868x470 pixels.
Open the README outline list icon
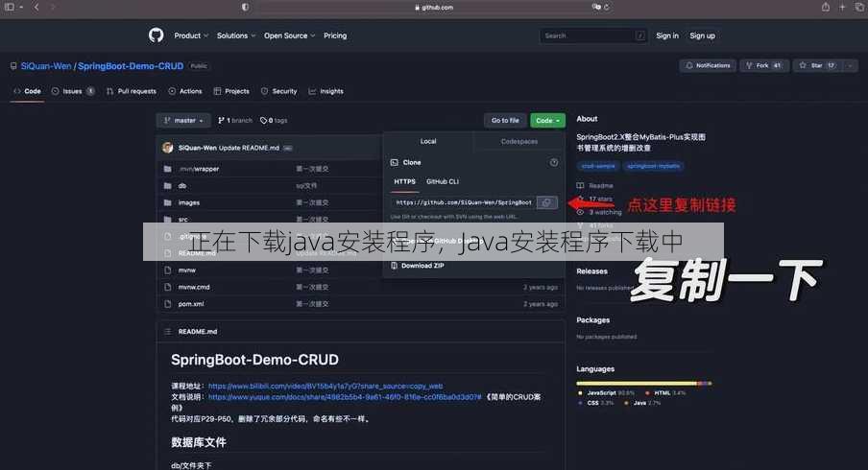pyautogui.click(x=167, y=332)
